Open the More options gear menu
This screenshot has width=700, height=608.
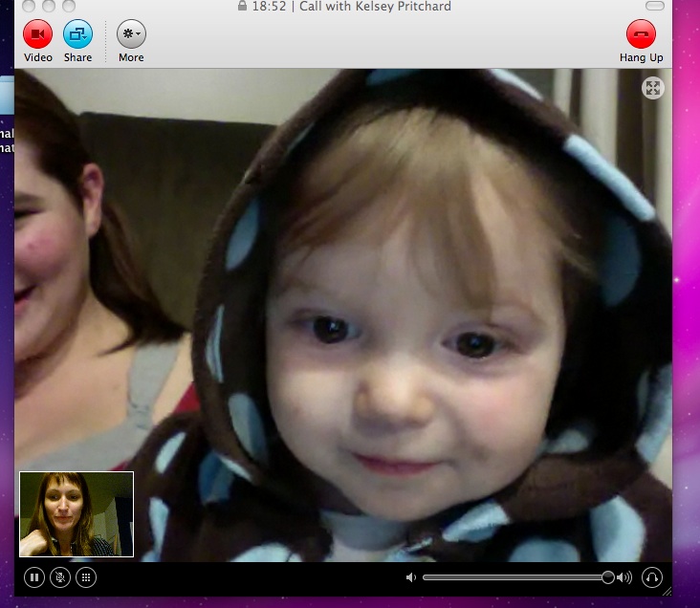point(131,33)
